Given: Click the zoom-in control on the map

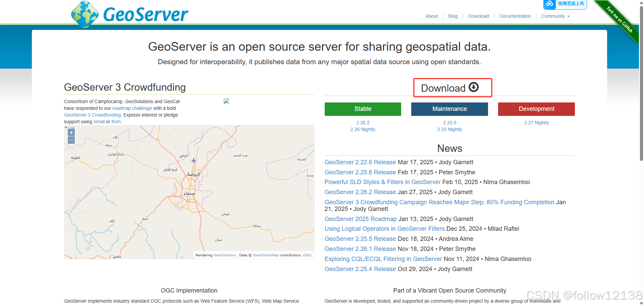Looking at the screenshot, I should 71,132.
